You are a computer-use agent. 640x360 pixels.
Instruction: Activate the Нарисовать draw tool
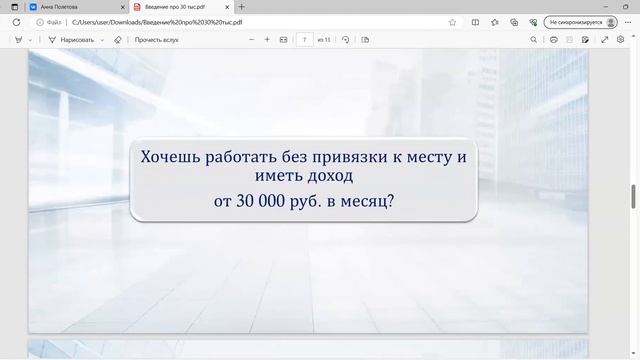[71, 40]
